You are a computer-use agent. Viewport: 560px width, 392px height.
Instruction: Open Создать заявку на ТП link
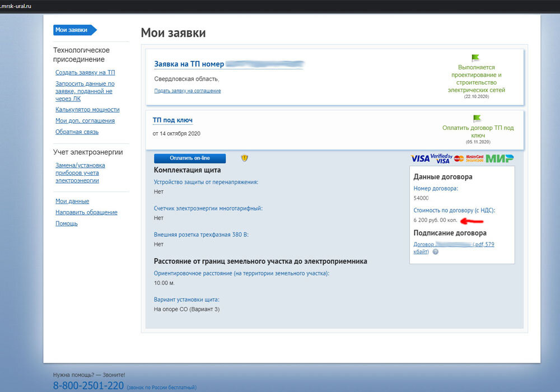coord(85,72)
